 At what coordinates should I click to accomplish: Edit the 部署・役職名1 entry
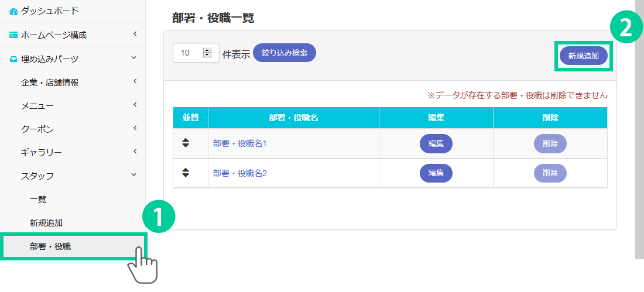436,143
